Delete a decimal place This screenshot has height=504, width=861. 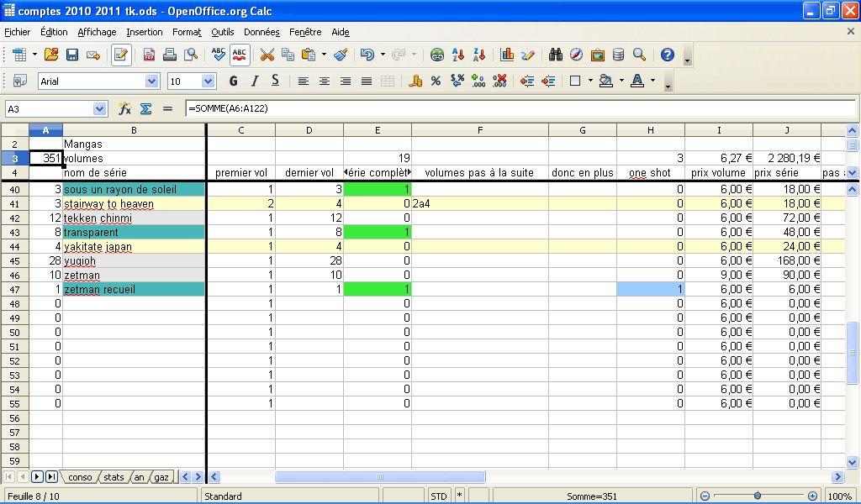499,81
